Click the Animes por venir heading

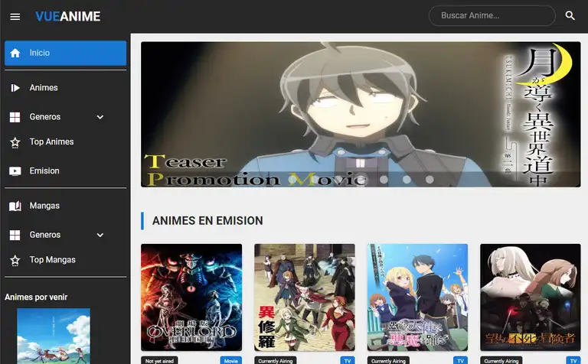click(x=36, y=297)
